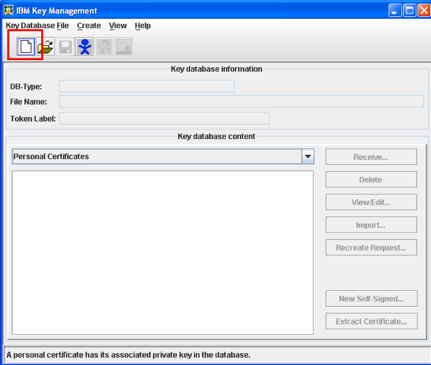Screen dimensions: 431x365
Task: Click the View/Edit... button
Action: pyautogui.click(x=371, y=202)
